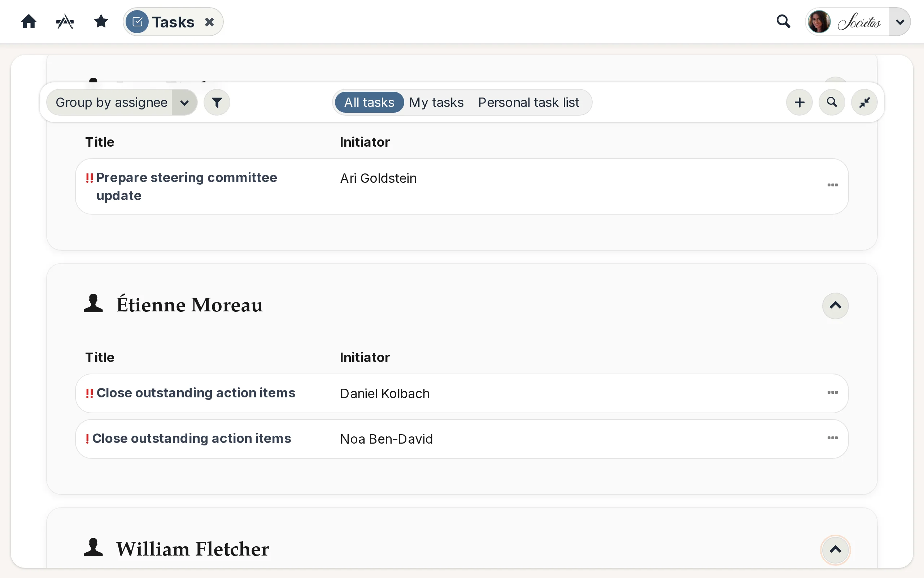The image size is (924, 578).
Task: Add a new task with plus button
Action: point(799,103)
